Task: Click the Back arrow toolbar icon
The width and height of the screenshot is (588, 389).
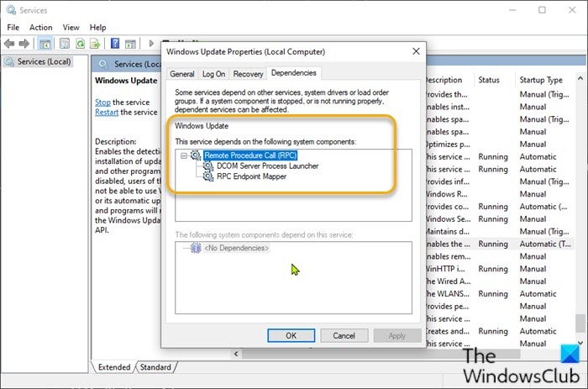Action: tap(9, 44)
